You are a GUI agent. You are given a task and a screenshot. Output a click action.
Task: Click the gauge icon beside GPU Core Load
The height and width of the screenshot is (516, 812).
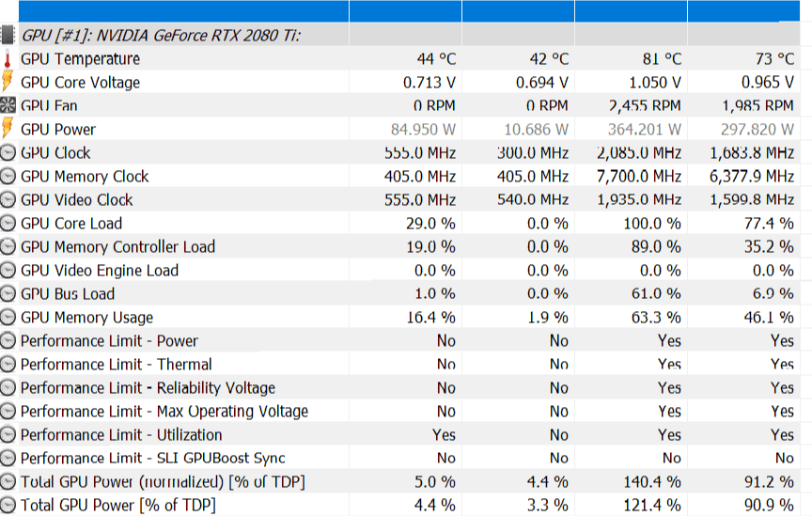click(8, 224)
